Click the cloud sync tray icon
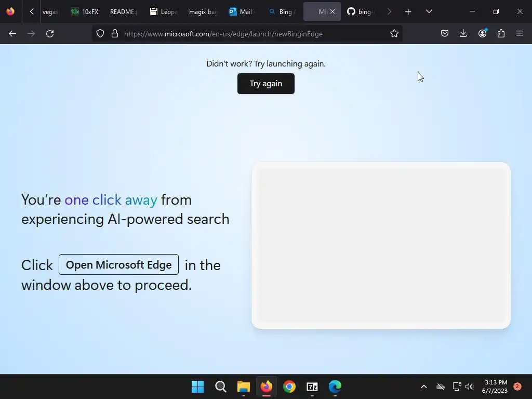Viewport: 532px width, 399px height. point(441,387)
